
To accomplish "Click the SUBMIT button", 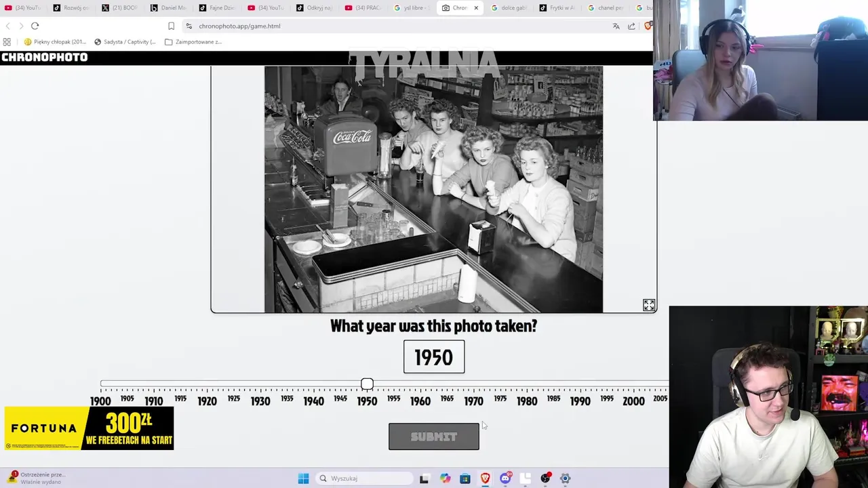I will (x=434, y=436).
